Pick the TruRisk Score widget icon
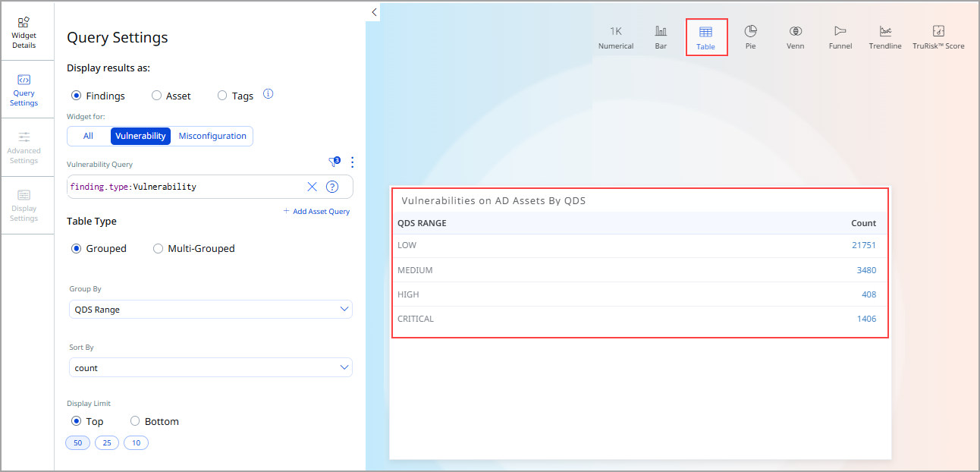Image resolution: width=980 pixels, height=472 pixels. 938,31
